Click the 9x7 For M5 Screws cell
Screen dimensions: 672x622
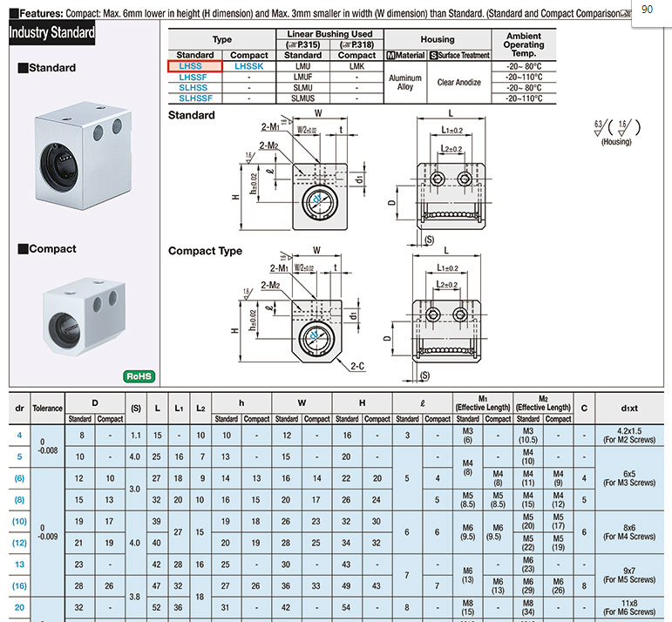click(x=629, y=575)
